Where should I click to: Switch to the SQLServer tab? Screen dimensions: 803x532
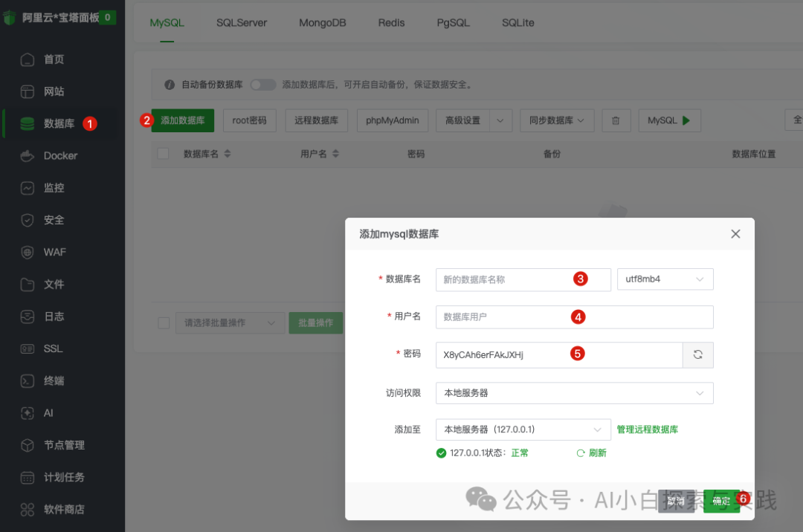pos(241,23)
